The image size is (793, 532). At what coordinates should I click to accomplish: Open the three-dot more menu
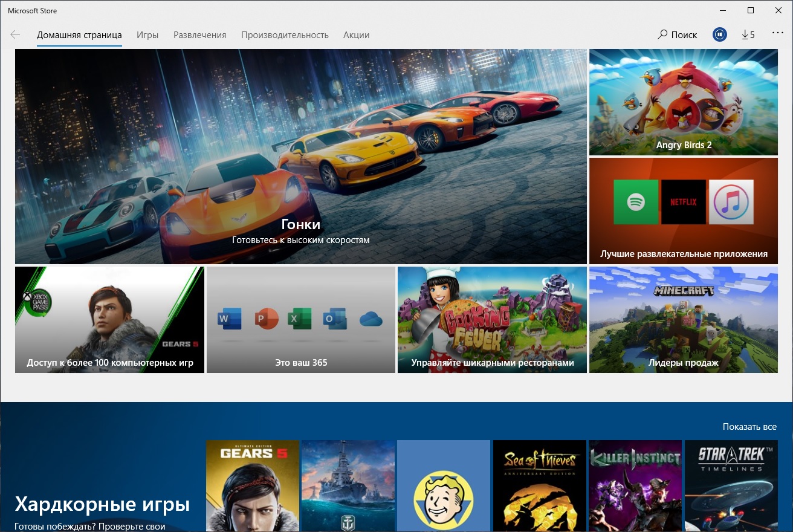(778, 33)
